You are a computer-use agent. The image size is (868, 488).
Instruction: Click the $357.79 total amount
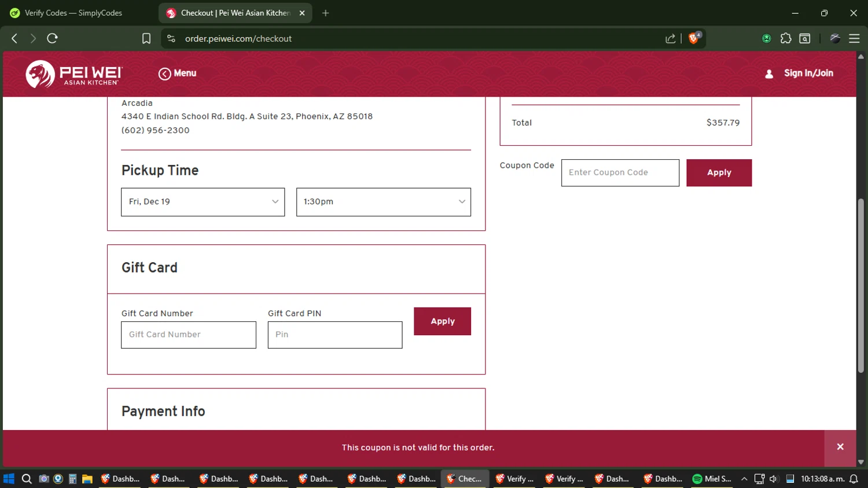point(723,123)
